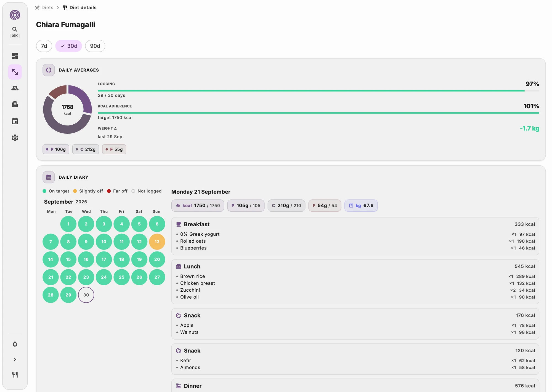This screenshot has height=392, width=552.
Task: Click the P 105g / 105 protein chip
Action: (246, 206)
